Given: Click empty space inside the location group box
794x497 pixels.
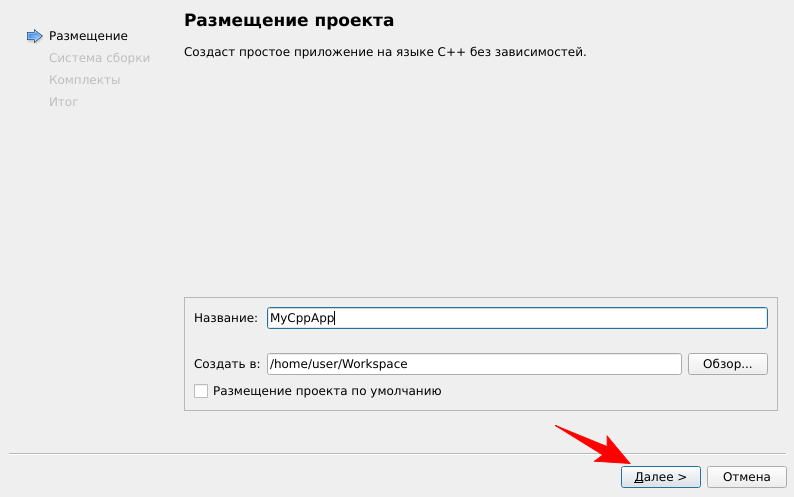Looking at the screenshot, I should (600, 395).
